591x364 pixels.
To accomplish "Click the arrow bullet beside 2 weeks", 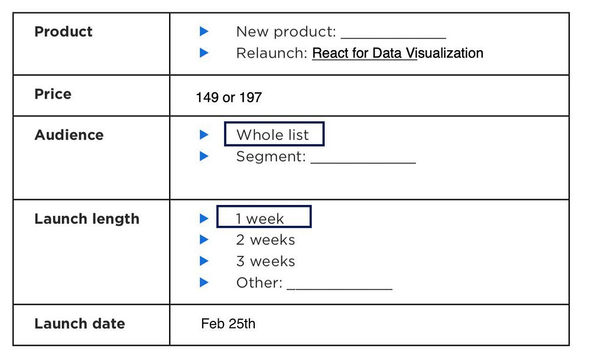I will [x=204, y=239].
